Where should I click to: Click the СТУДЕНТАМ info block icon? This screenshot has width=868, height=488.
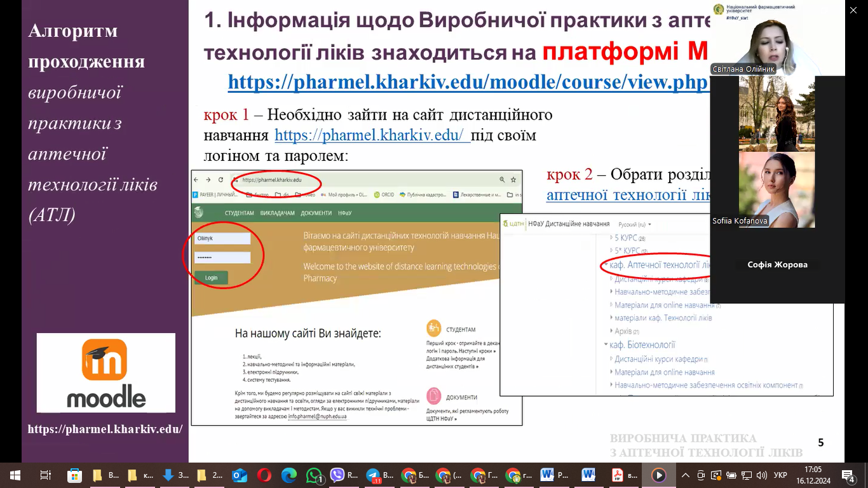point(435,329)
